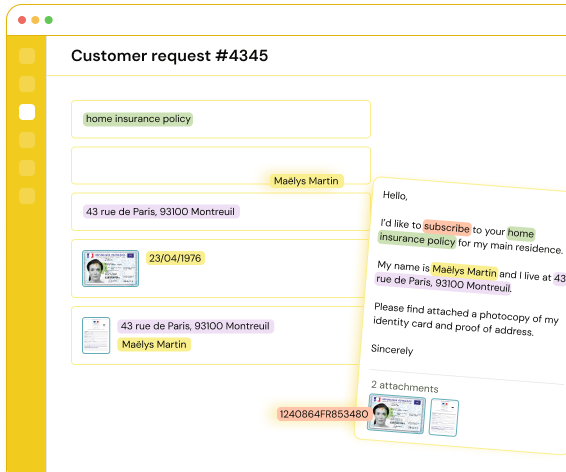
Task: Select the last sidebar square icon
Action: point(27,196)
